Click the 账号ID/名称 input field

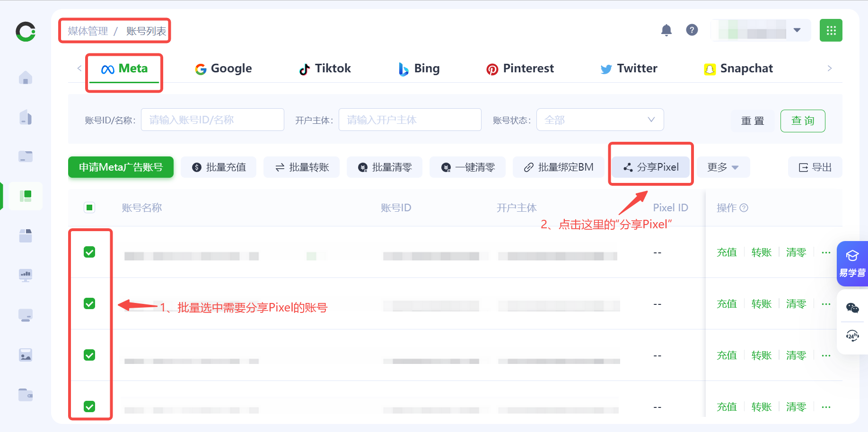coord(212,120)
